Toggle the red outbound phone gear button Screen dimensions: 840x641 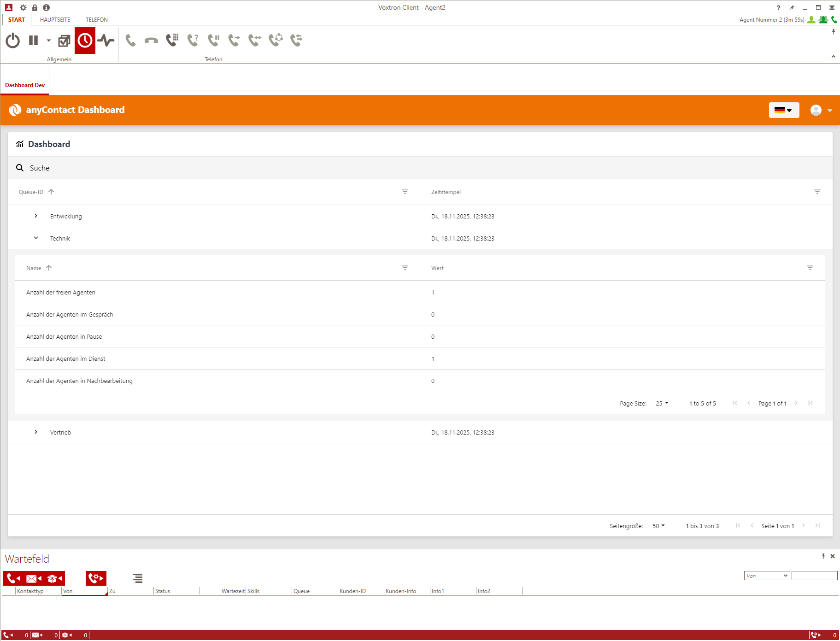pyautogui.click(x=96, y=578)
